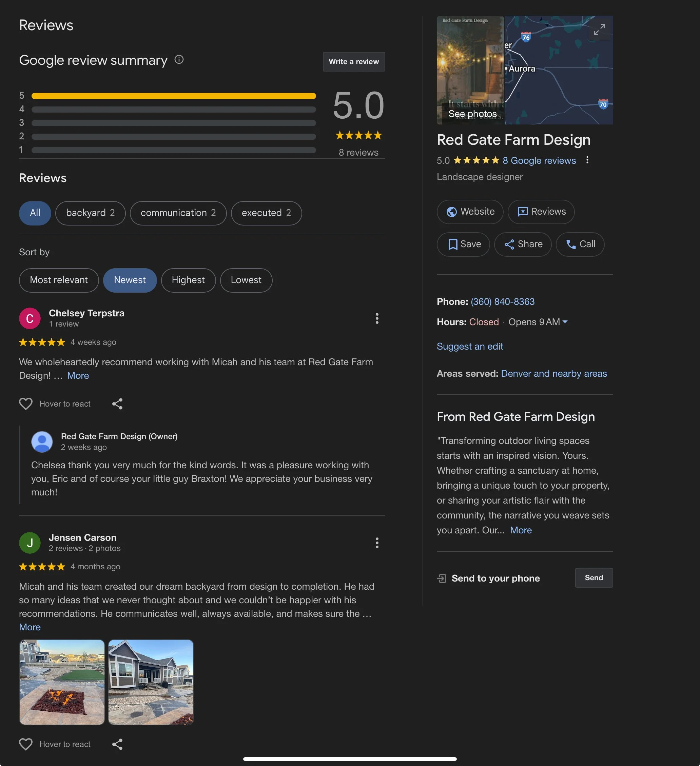Click the review summary info icon
Image resolution: width=700 pixels, height=766 pixels.
click(179, 60)
